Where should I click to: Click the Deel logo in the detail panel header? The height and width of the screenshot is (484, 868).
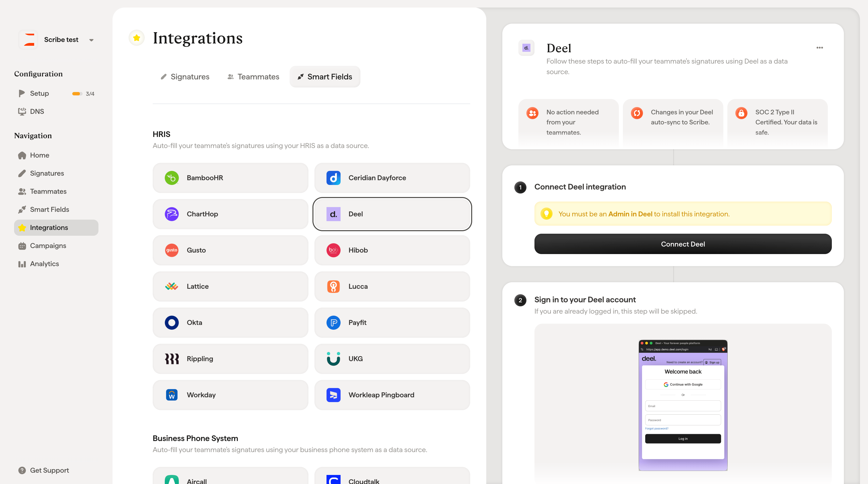[x=526, y=48]
